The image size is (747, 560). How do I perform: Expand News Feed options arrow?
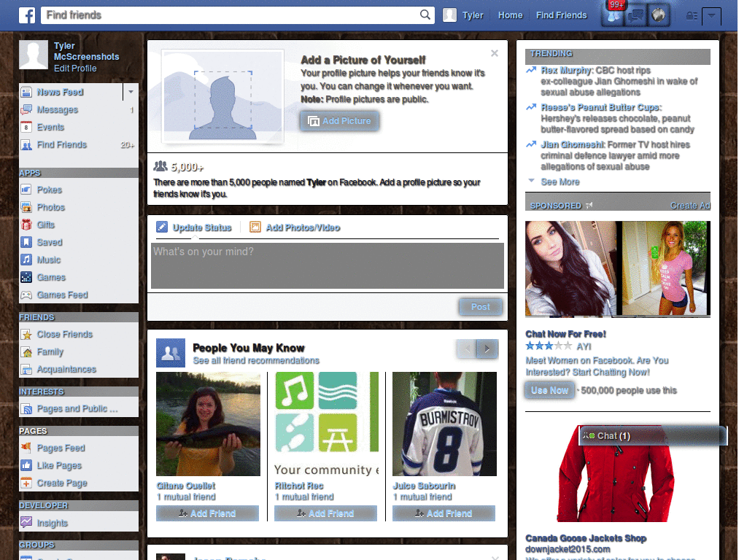[131, 91]
